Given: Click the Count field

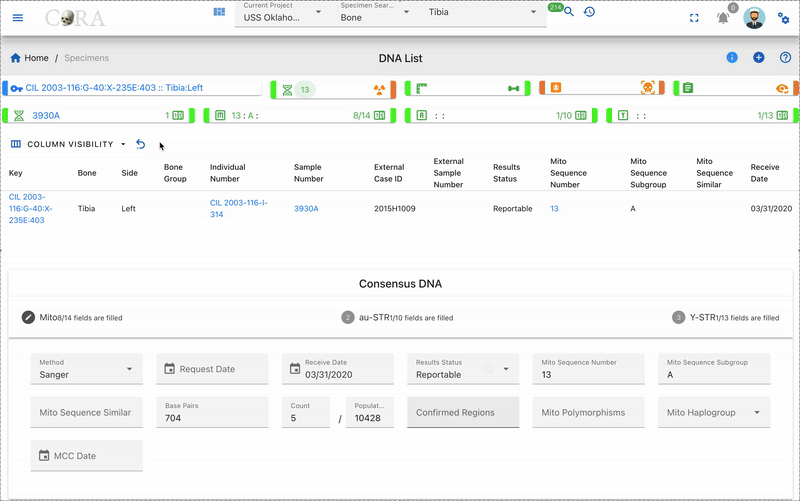Looking at the screenshot, I should pyautogui.click(x=306, y=412).
